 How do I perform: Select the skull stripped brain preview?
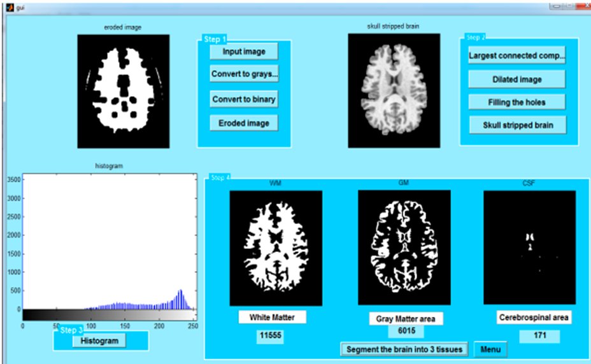pyautogui.click(x=394, y=91)
